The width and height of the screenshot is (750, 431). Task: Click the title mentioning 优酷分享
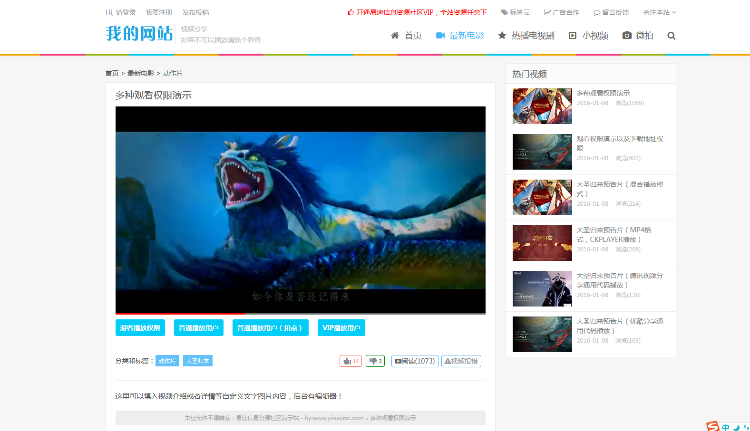pos(620,326)
